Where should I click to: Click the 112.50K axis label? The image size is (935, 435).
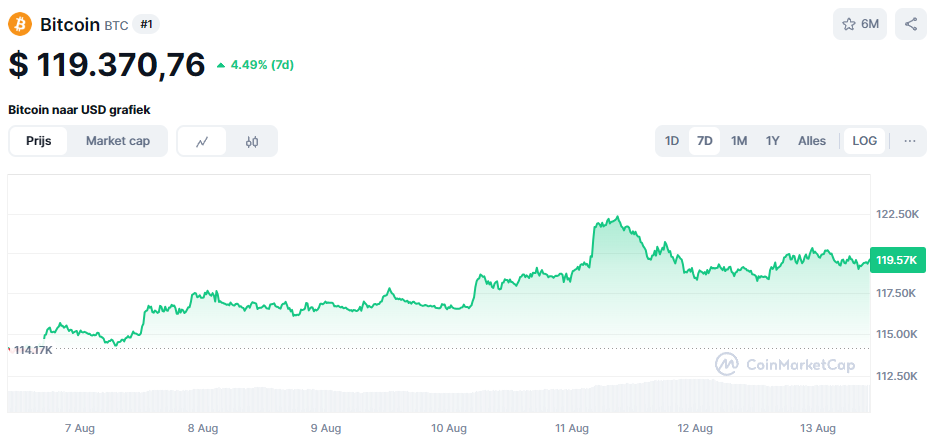[896, 376]
